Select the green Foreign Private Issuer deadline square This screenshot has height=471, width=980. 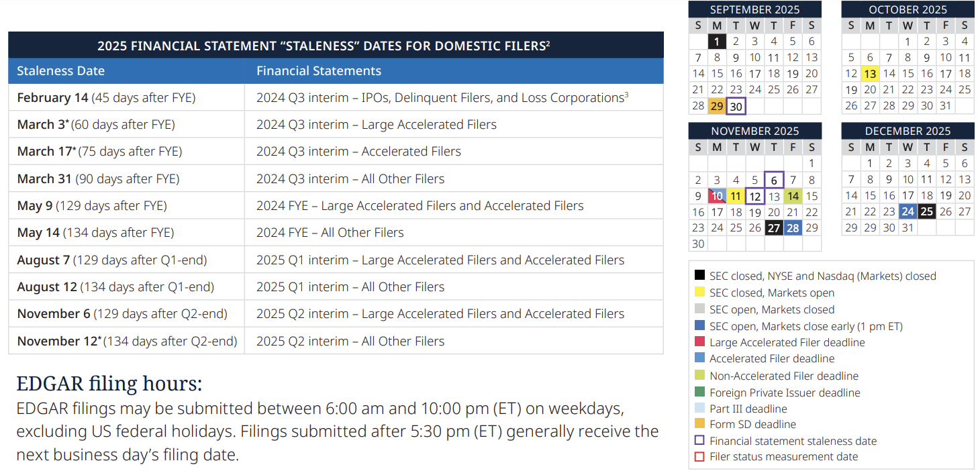click(698, 392)
